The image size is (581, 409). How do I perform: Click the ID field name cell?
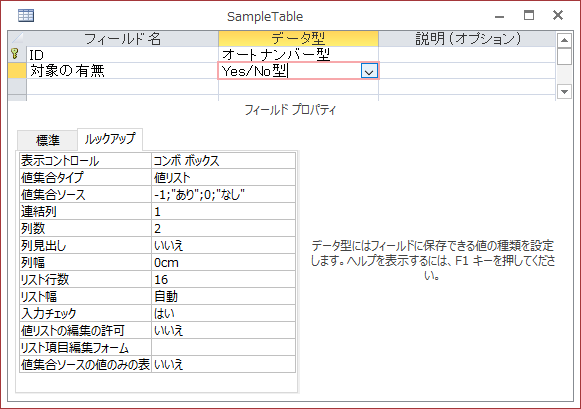point(122,55)
